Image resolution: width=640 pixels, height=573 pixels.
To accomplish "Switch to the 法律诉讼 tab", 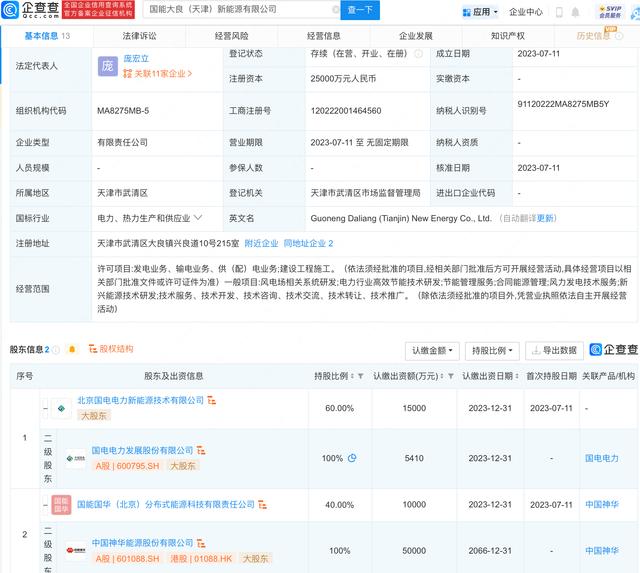I will pos(139,35).
